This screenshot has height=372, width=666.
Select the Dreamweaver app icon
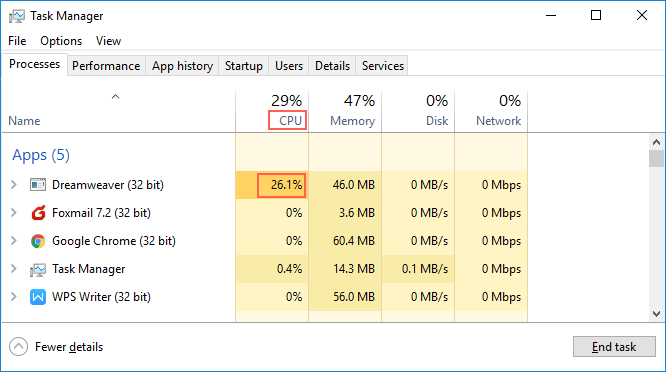click(x=38, y=185)
